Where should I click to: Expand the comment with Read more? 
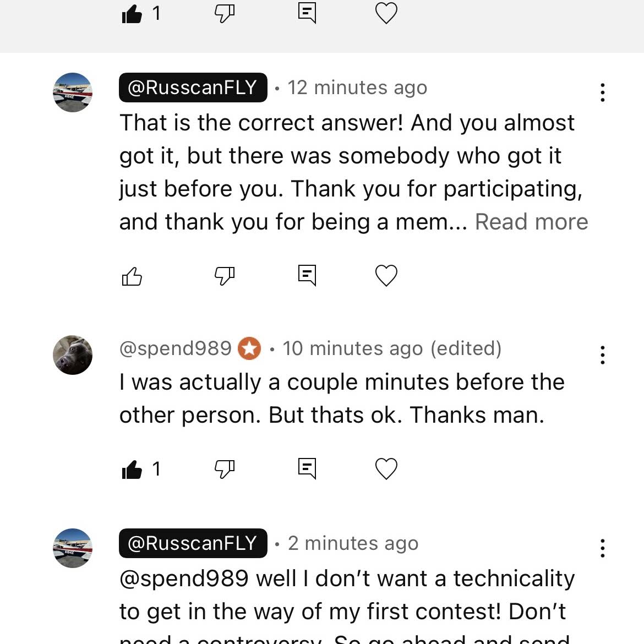click(x=531, y=222)
